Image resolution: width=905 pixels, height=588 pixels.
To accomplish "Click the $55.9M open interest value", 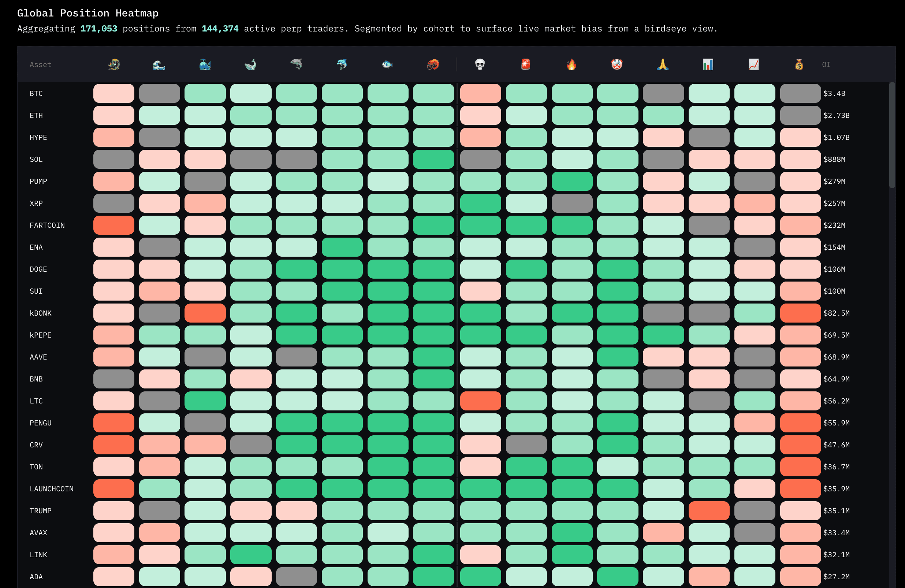I will coord(837,423).
